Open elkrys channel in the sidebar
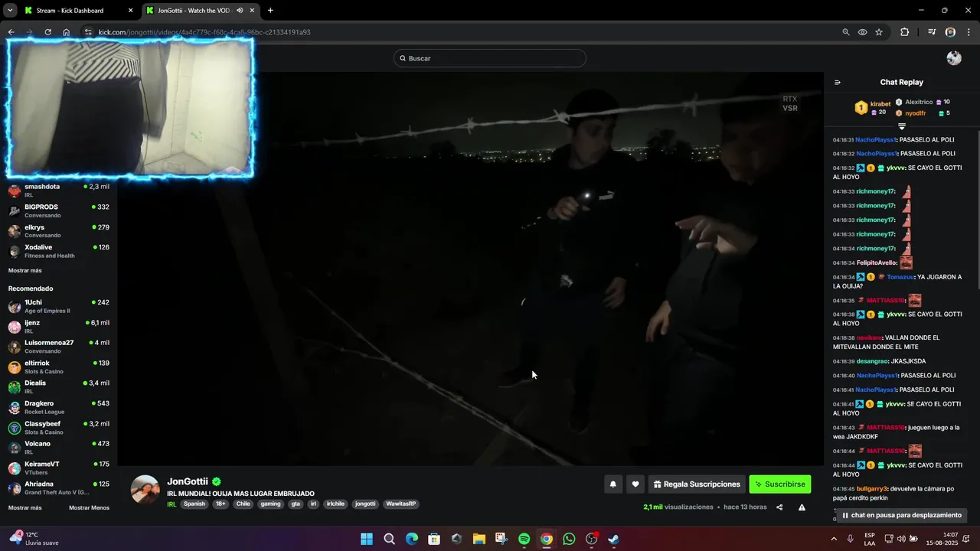The width and height of the screenshot is (980, 551). 59,231
